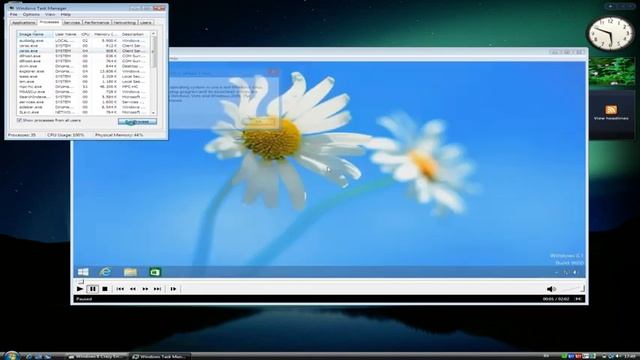Open the View menu in Task Manager
The height and width of the screenshot is (360, 640).
(50, 14)
